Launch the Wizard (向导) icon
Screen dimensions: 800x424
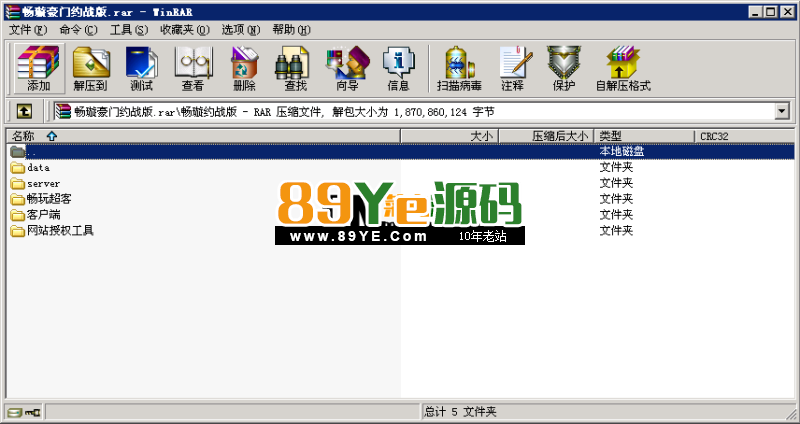(x=347, y=68)
